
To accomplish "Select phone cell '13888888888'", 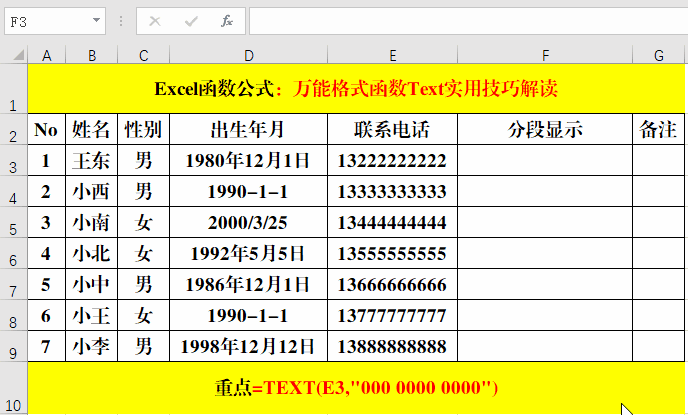I will (x=392, y=347).
